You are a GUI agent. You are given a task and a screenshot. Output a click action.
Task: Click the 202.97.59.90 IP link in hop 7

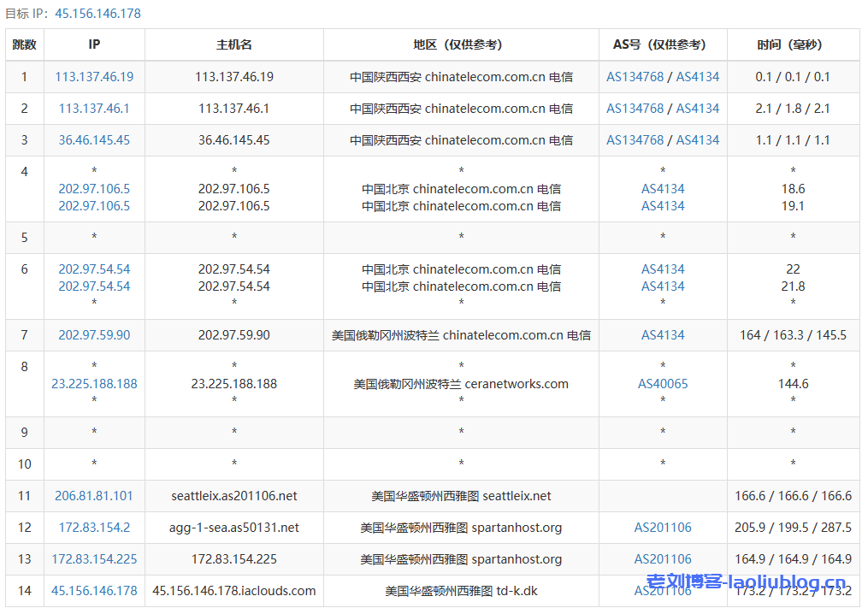[94, 335]
